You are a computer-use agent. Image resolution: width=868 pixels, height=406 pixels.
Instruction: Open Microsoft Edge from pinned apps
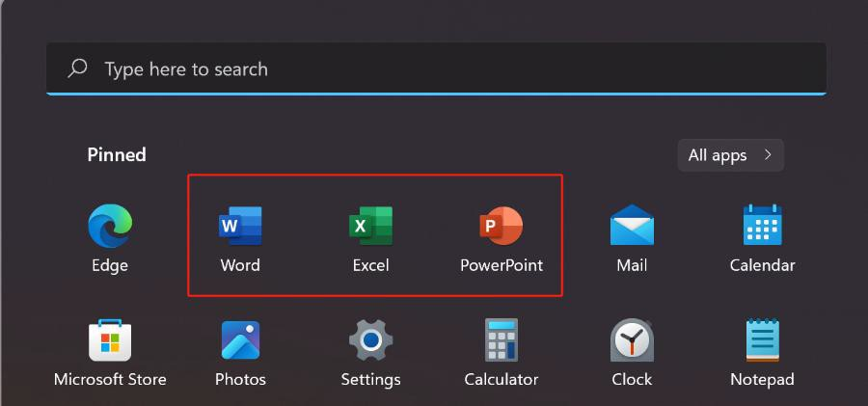click(109, 227)
